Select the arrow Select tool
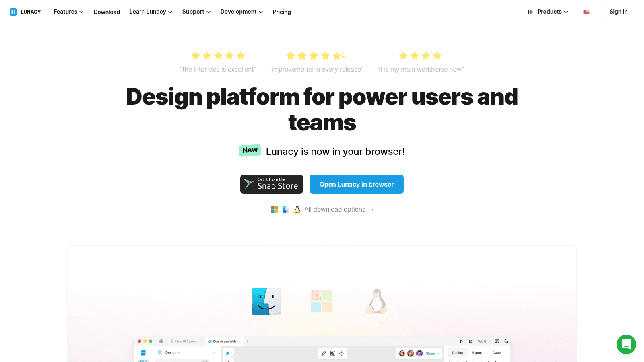644x362 pixels. (228, 354)
